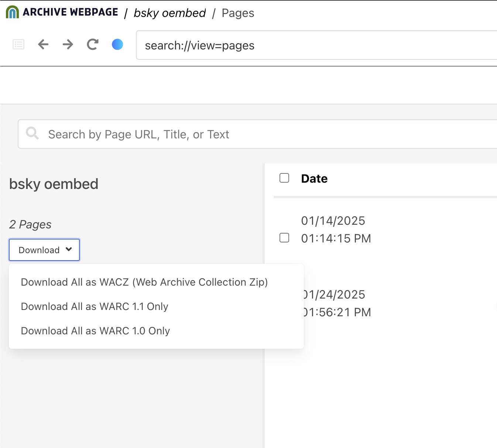Go back with the left arrow
This screenshot has height=448, width=497.
coord(43,45)
